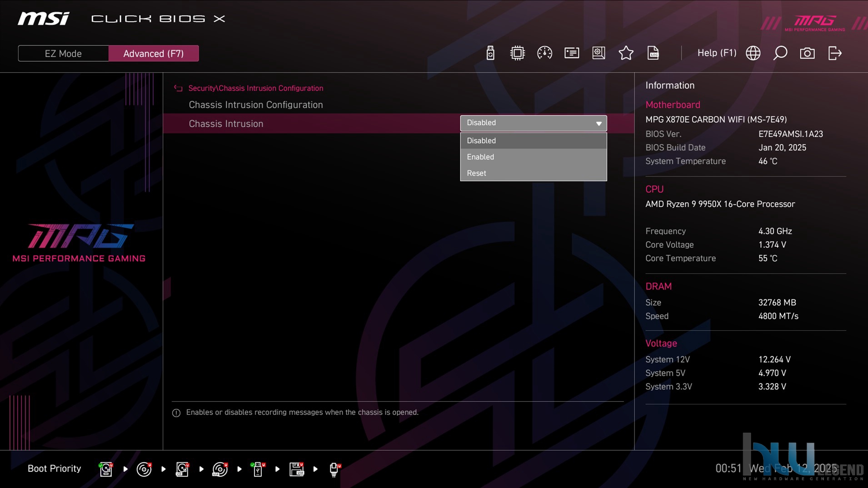Click the MPG Performance Gaming sidebar logo
The image size is (868, 488).
(x=79, y=243)
